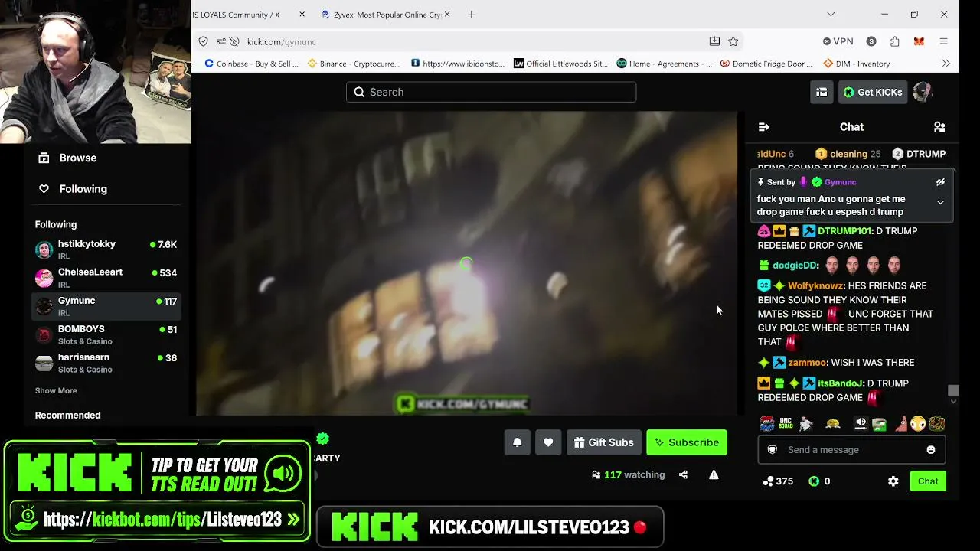View channel points balance 375

click(777, 481)
